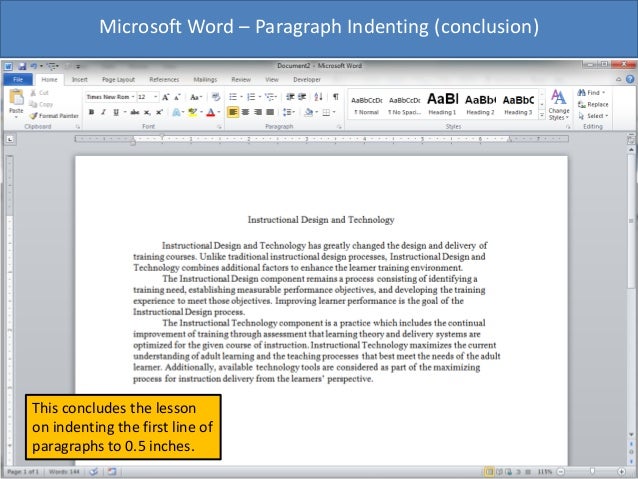Switch to the Developer tab
638x479 pixels.
(x=307, y=79)
